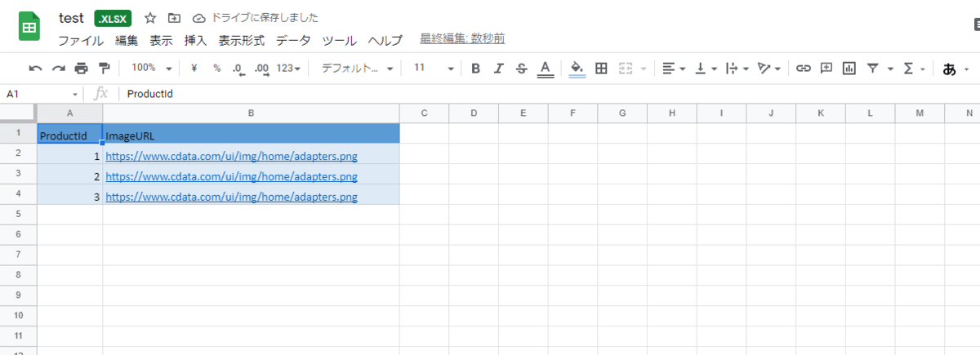Click the undo icon
The image size is (980, 355).
pos(35,69)
